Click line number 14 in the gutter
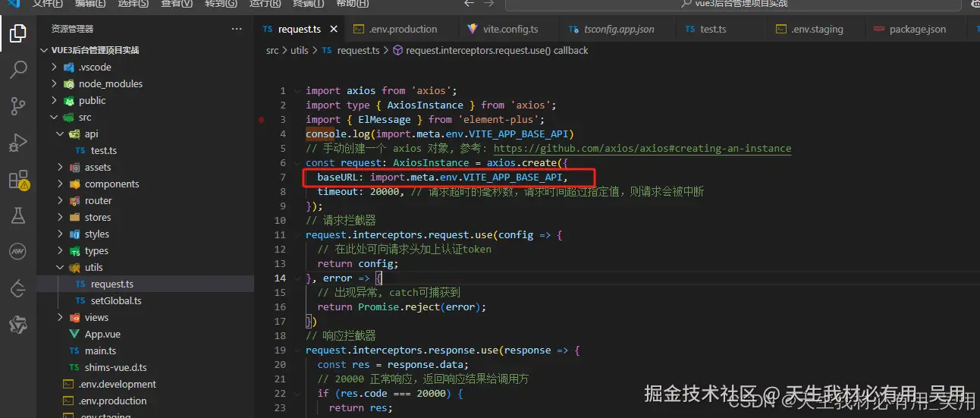Viewport: 980px width, 418px height. coord(281,278)
